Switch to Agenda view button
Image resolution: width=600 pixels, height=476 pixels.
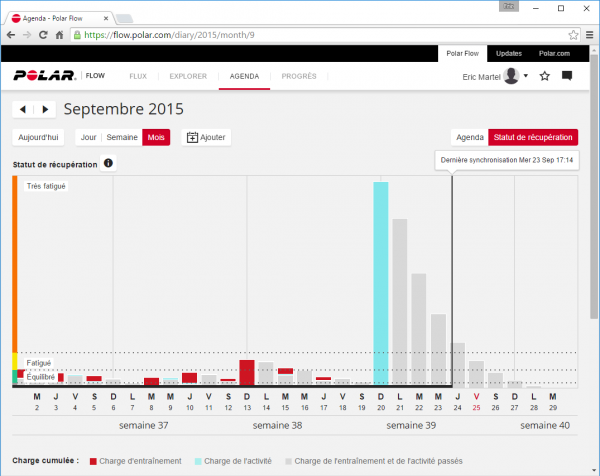469,137
